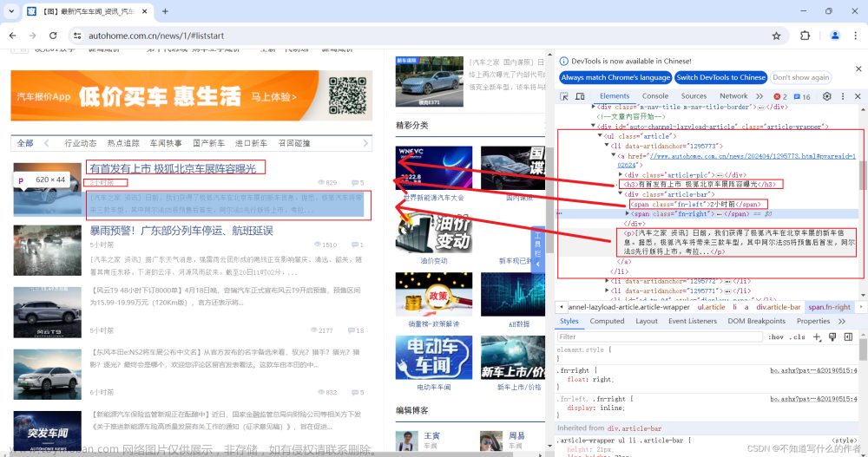
Task: Select the inspect element picker icon
Action: tap(564, 96)
